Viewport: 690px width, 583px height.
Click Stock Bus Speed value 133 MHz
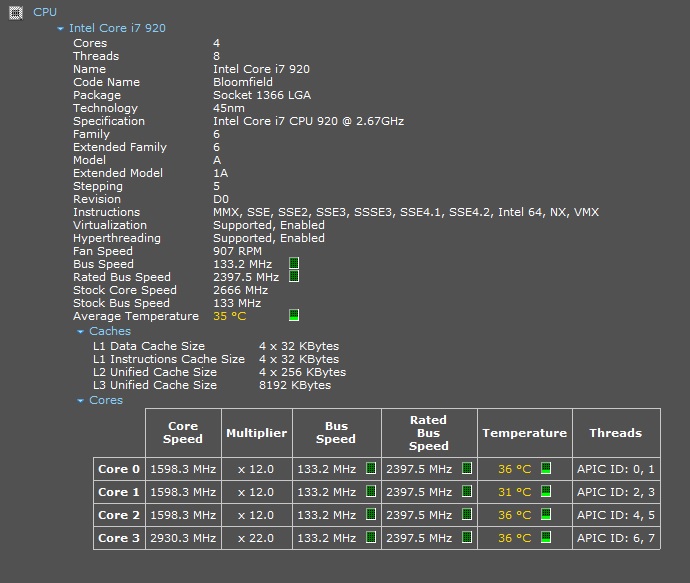click(237, 303)
